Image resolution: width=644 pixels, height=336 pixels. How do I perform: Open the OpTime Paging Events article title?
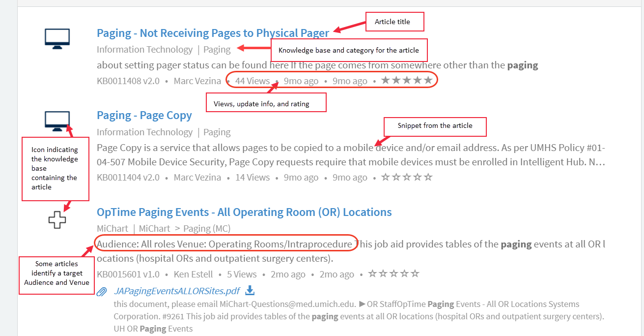point(244,212)
